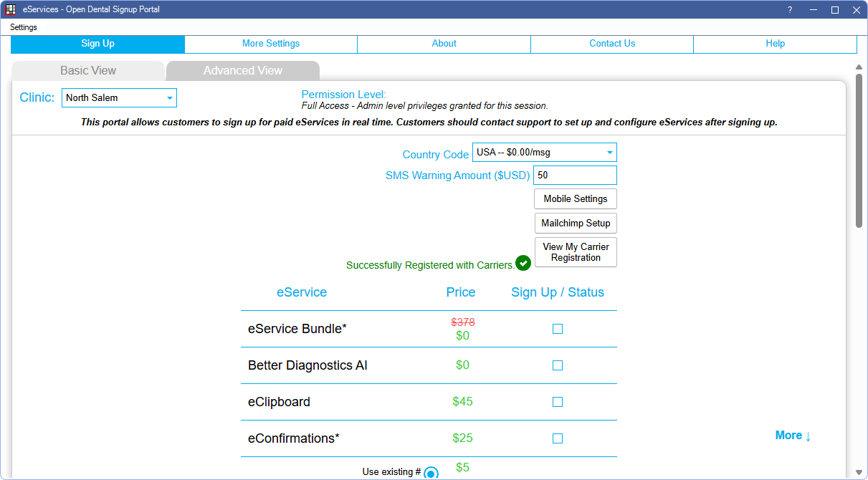Go to the Contact Us tab
The image size is (868, 480).
point(612,44)
